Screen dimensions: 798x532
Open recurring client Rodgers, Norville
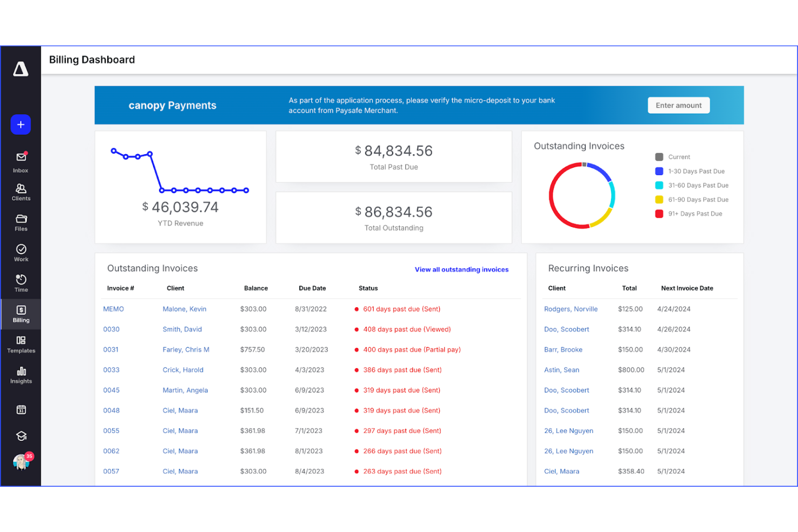point(570,309)
